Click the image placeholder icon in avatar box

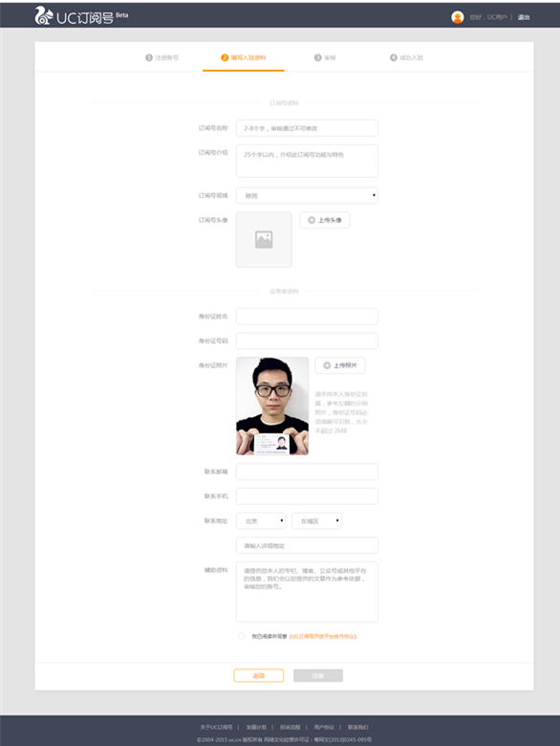click(264, 239)
